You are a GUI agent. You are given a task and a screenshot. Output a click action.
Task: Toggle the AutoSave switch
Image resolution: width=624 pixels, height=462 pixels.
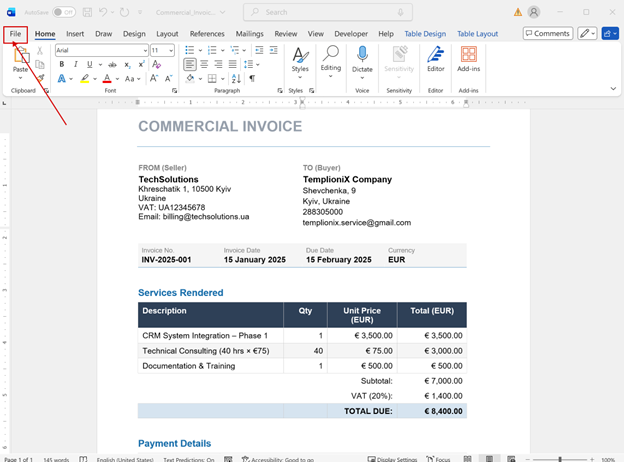(x=64, y=12)
